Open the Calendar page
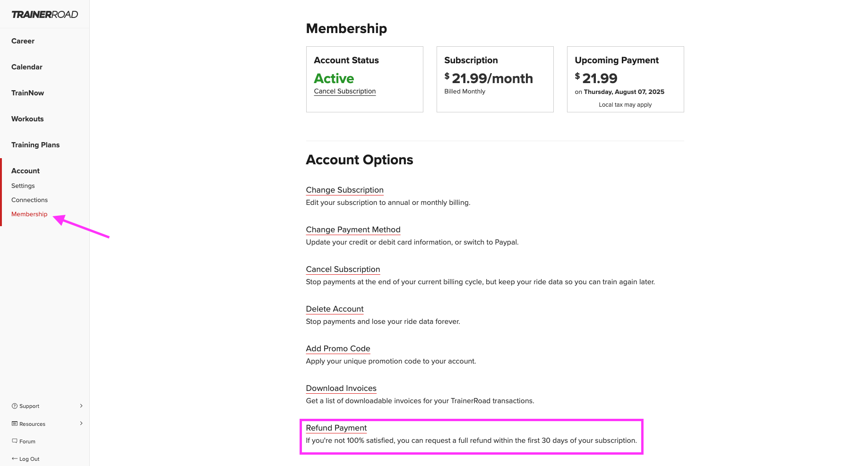This screenshot has height=466, width=868. click(27, 67)
